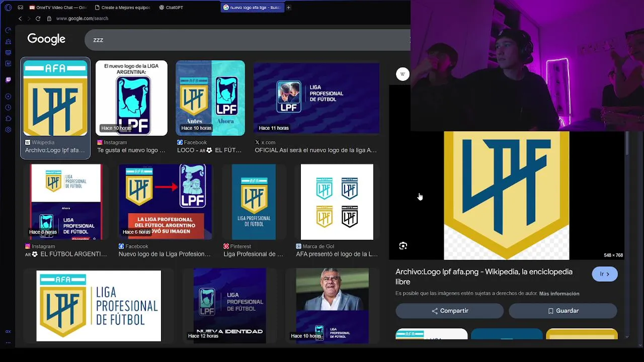Click the large LPF logo preview image
The width and height of the screenshot is (644, 362).
[506, 196]
